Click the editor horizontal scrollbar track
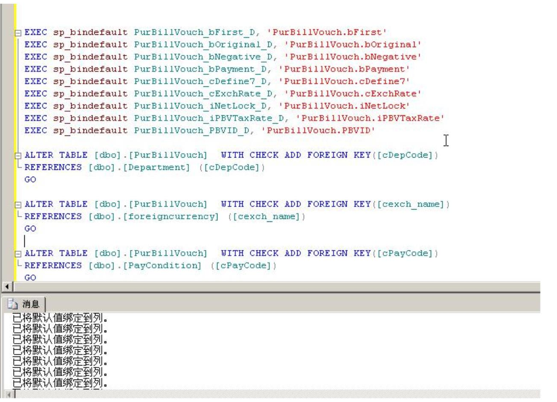This screenshot has width=557, height=402. (276, 286)
